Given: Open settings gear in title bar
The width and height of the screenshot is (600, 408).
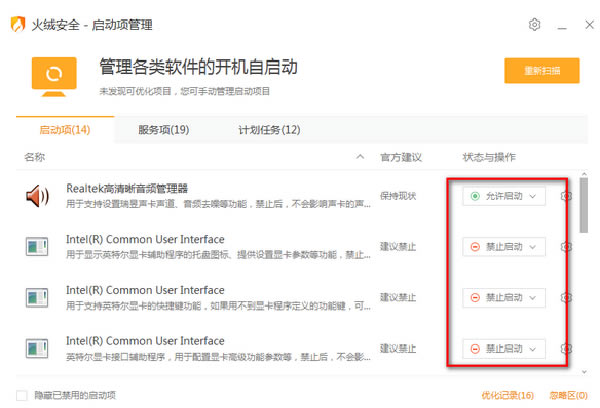Looking at the screenshot, I should [x=534, y=24].
